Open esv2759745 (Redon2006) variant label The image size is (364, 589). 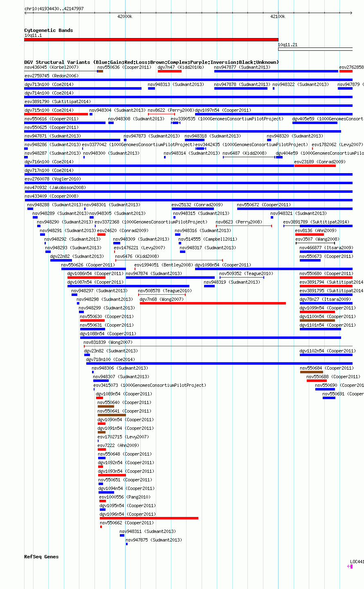(x=52, y=76)
